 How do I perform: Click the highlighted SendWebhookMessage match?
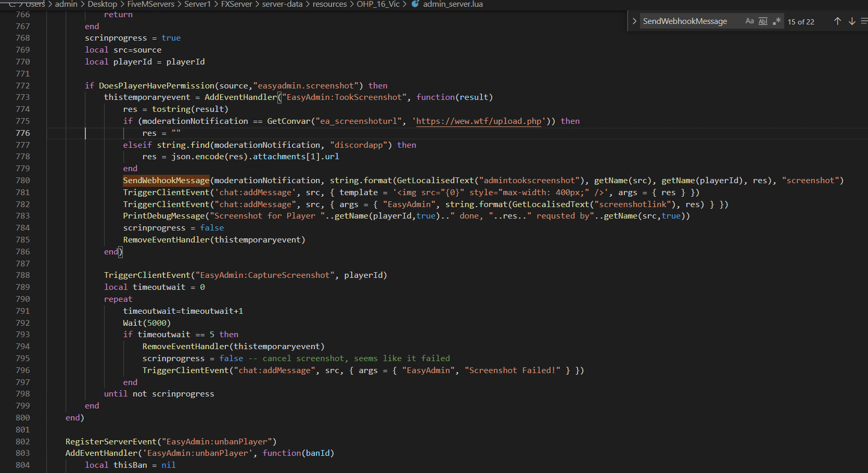click(166, 180)
